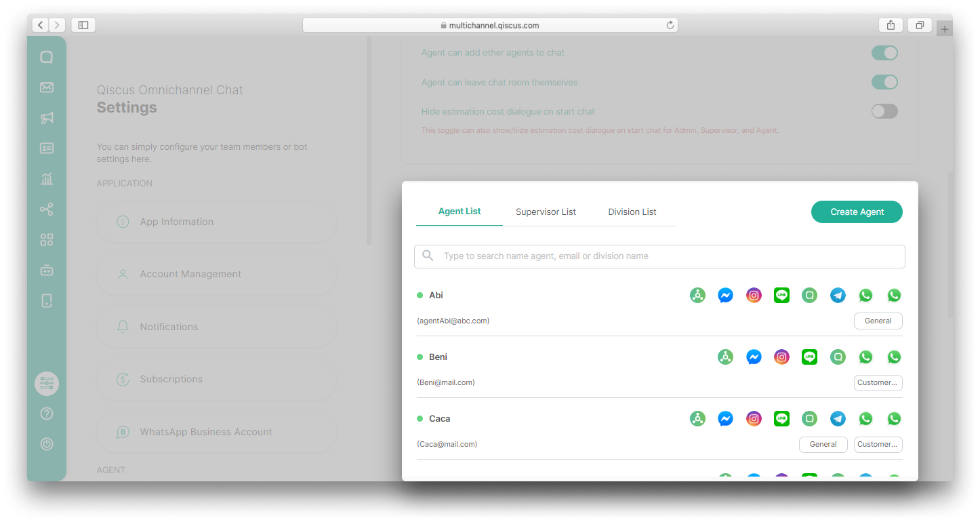Toggle 'Agent can add other agents to chat'
Image resolution: width=980 pixels, height=522 pixels.
tap(884, 53)
